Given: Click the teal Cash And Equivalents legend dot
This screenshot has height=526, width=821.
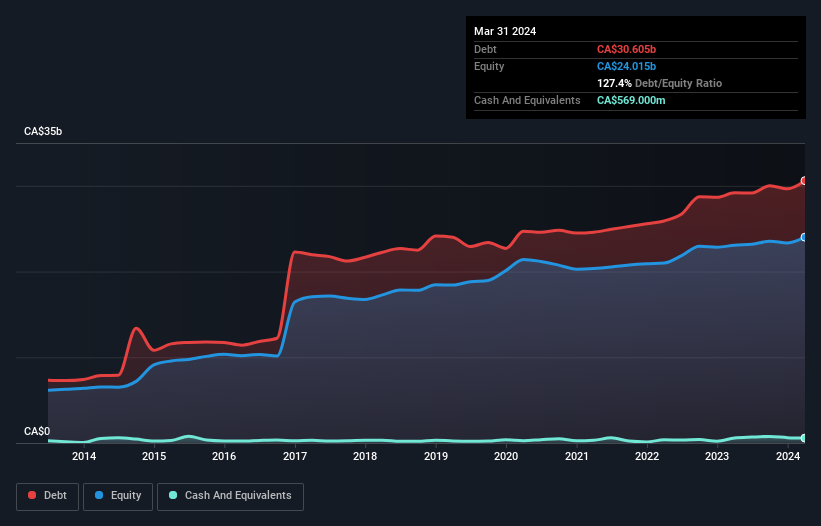Looking at the screenshot, I should (x=173, y=495).
